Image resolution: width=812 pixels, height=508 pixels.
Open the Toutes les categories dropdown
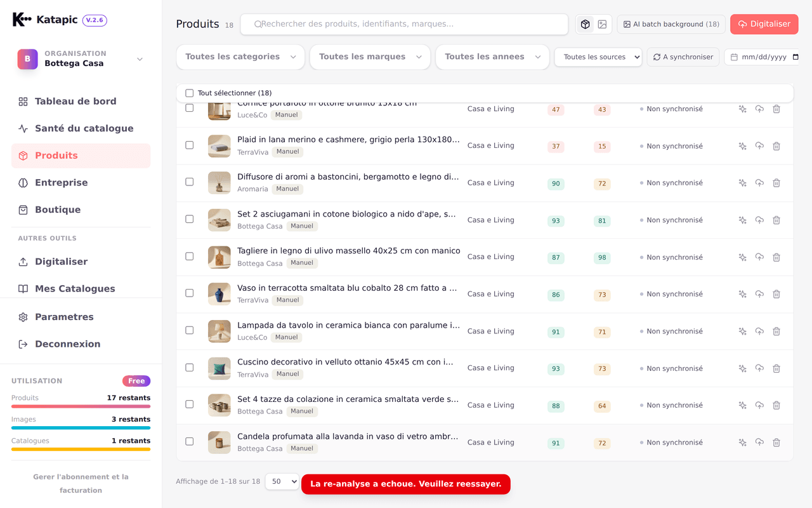point(240,57)
